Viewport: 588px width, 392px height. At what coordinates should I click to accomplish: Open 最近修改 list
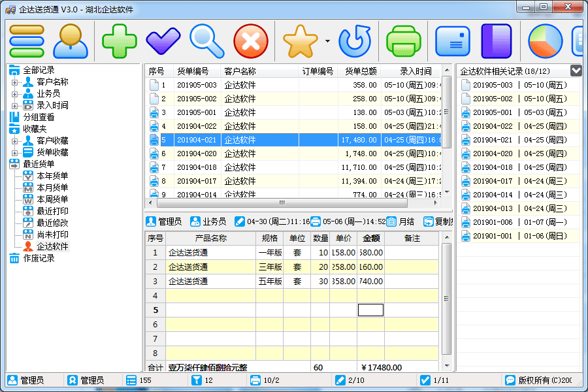pyautogui.click(x=52, y=223)
